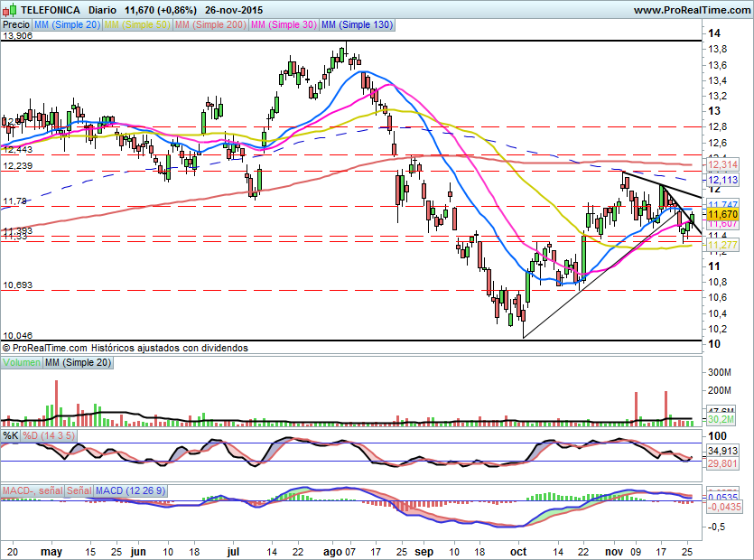Screen dimensions: 754x560
Task: Click the 12,113 MM130 value tag
Action: (721, 180)
